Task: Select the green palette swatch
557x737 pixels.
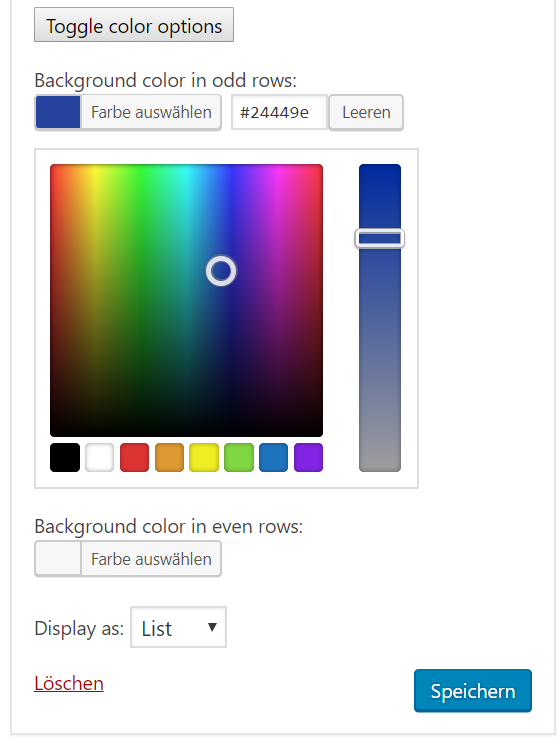Action: [239, 457]
